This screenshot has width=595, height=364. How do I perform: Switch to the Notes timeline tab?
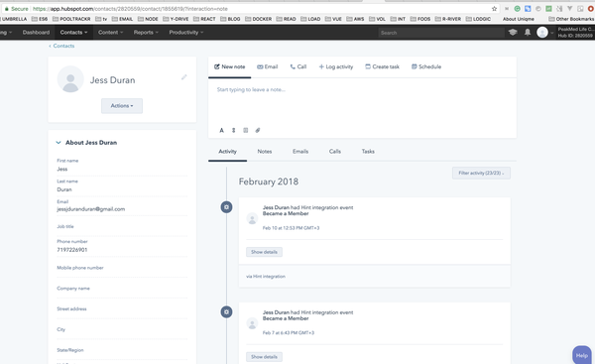(x=265, y=152)
